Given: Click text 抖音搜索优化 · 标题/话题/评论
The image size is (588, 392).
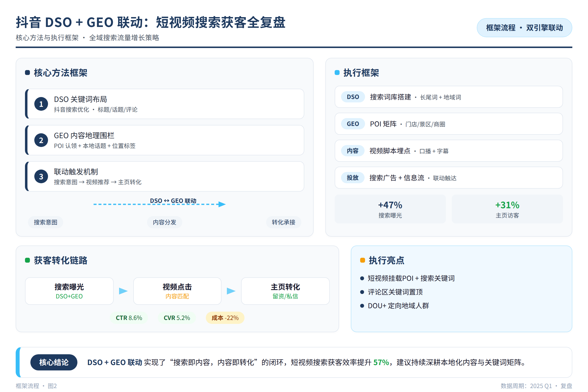Looking at the screenshot, I should (x=96, y=110).
